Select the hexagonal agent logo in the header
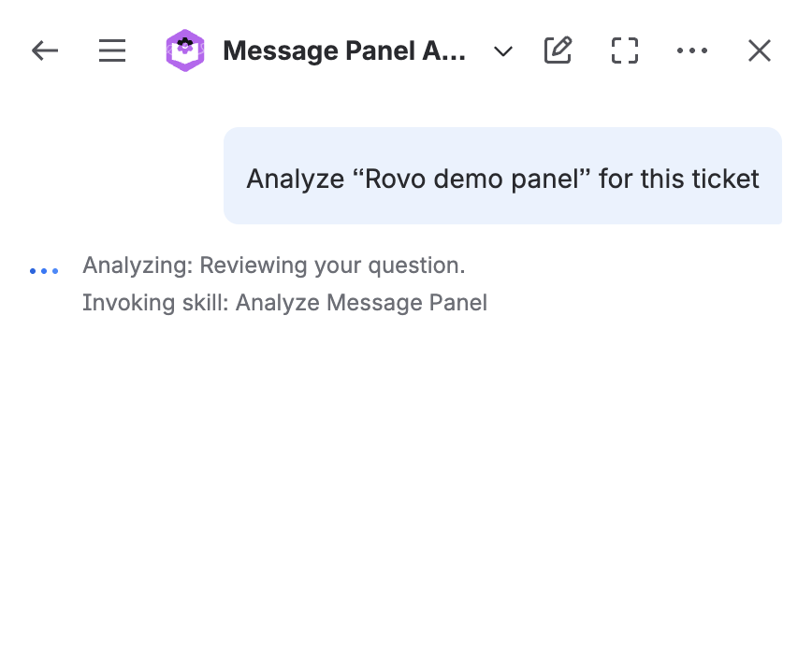 [x=184, y=50]
